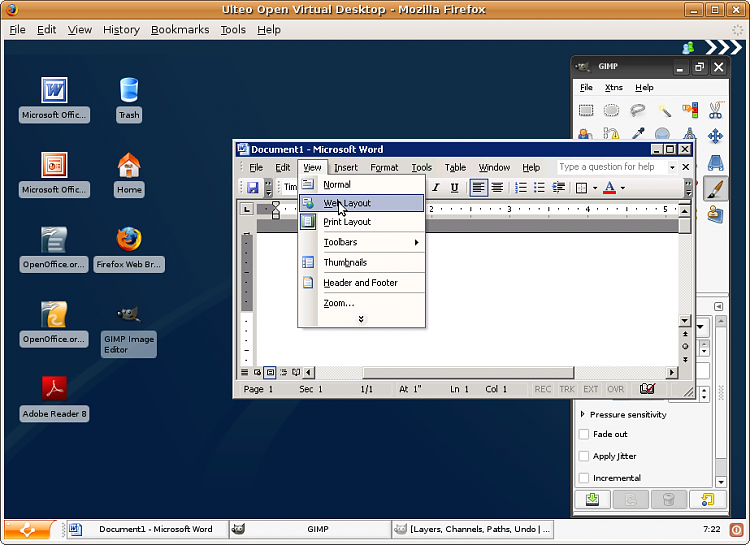Choose Web Layout in View menu
Viewport: 750px width, 545px height.
point(362,203)
